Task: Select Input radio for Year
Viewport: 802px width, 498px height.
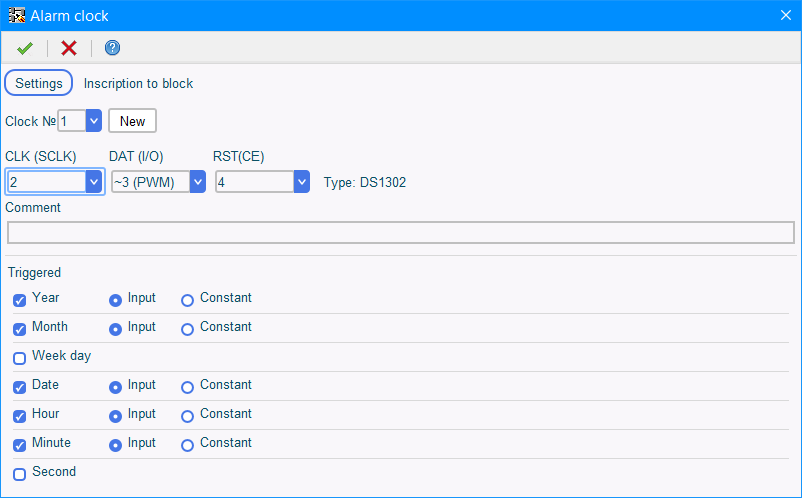Action: click(115, 301)
